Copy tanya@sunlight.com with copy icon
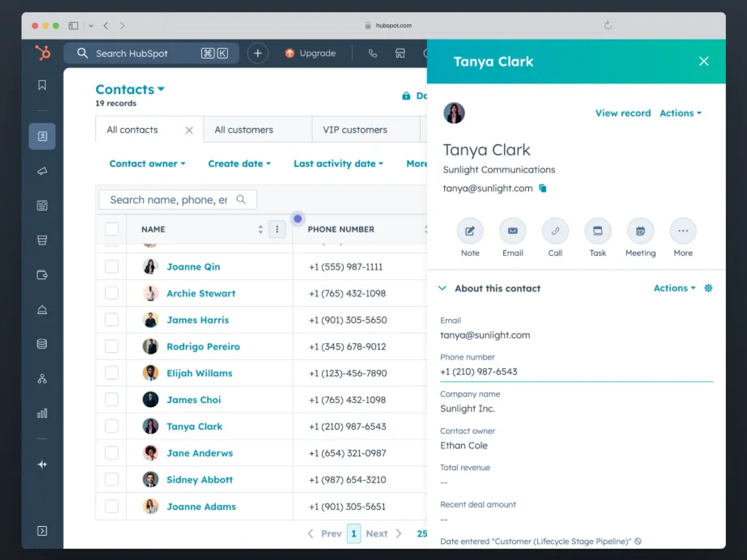This screenshot has height=560, width=747. coord(543,188)
